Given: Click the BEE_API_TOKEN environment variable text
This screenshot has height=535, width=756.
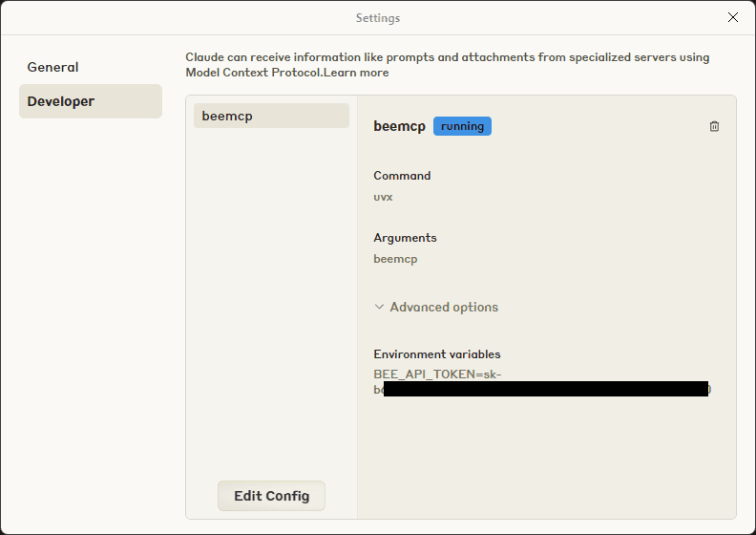Looking at the screenshot, I should [x=437, y=374].
